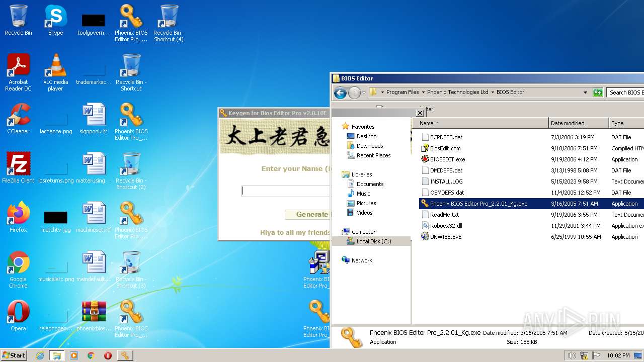The width and height of the screenshot is (644, 362).
Task: Open Downloads in navigation pane
Action: 370,146
